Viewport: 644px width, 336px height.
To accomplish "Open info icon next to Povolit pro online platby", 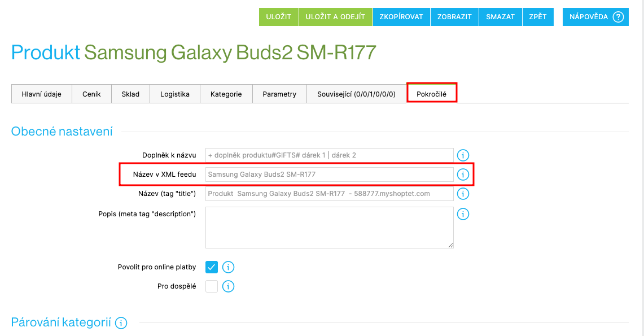I will (x=229, y=267).
